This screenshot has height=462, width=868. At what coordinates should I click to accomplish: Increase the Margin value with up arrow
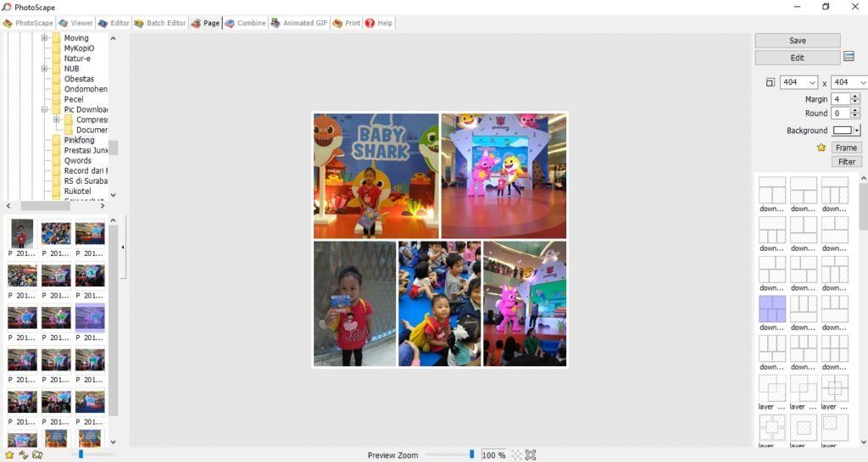click(855, 97)
